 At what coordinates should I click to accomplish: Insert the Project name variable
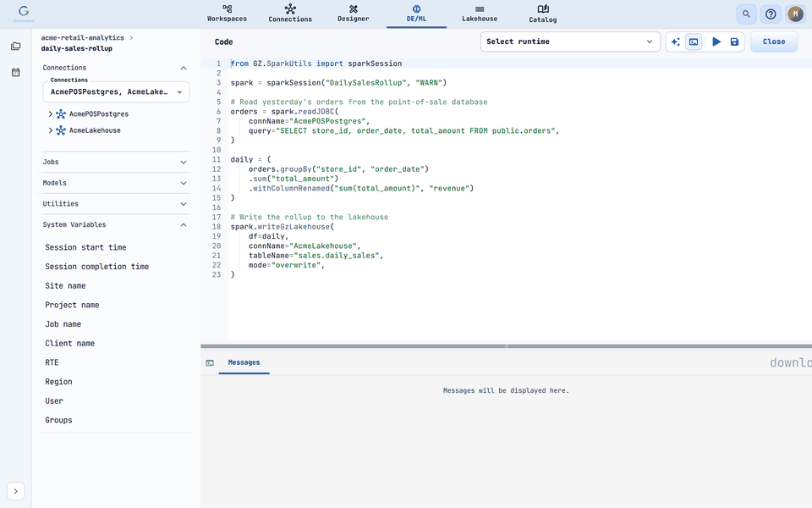click(x=72, y=305)
